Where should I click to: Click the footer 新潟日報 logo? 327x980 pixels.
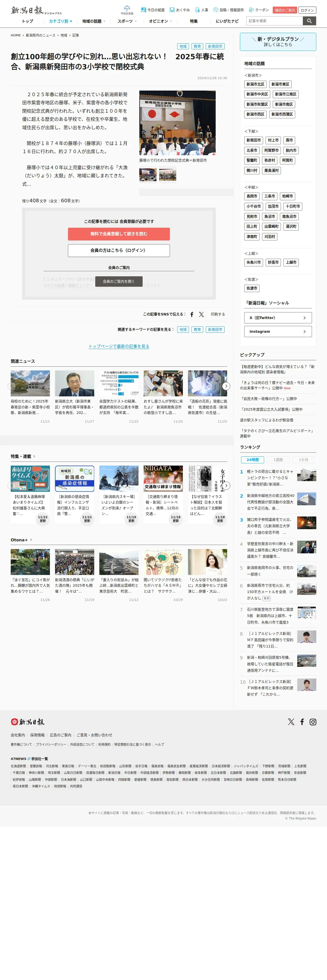pyautogui.click(x=28, y=722)
